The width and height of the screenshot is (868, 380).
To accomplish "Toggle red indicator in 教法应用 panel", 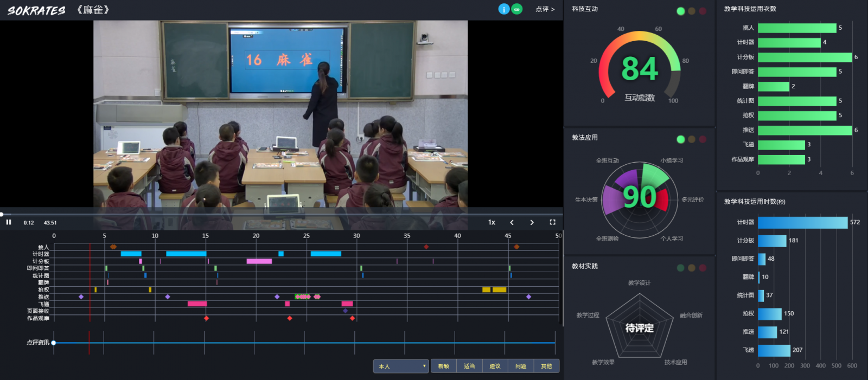I will coord(703,139).
